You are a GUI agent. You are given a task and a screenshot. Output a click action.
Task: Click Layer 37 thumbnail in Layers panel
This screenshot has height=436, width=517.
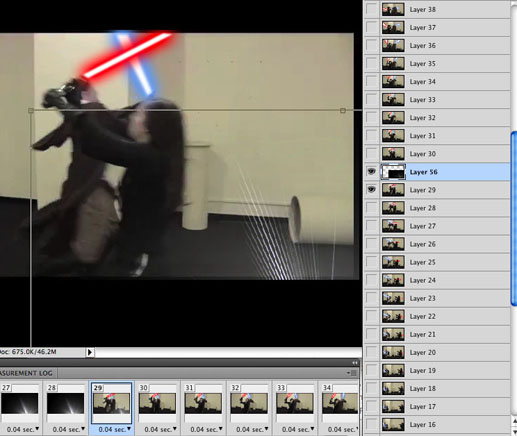click(x=393, y=27)
